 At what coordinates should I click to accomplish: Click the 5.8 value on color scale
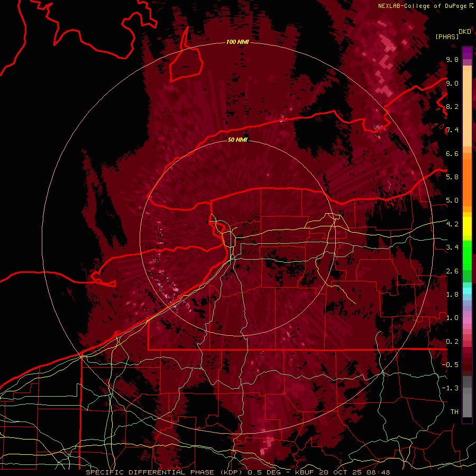[x=452, y=177]
